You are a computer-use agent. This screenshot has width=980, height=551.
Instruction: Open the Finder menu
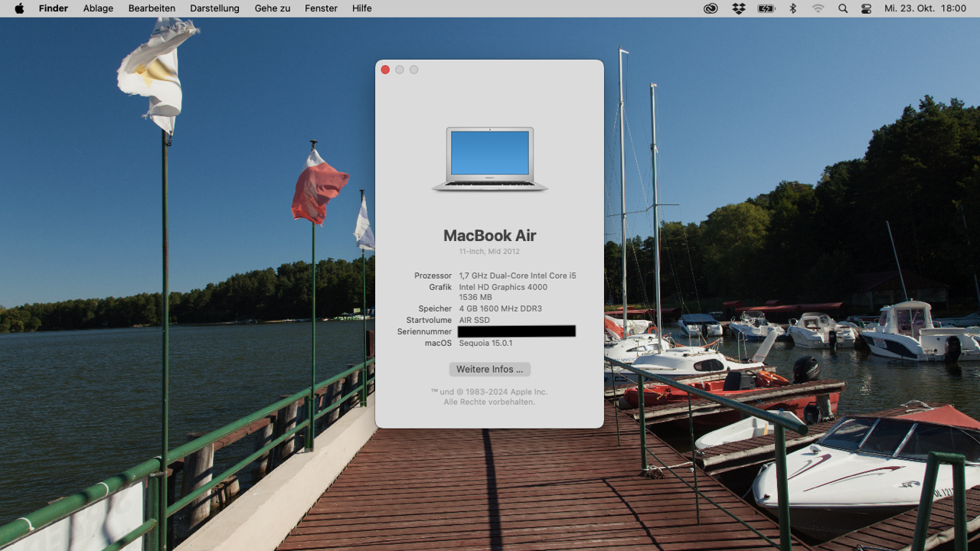tap(54, 8)
